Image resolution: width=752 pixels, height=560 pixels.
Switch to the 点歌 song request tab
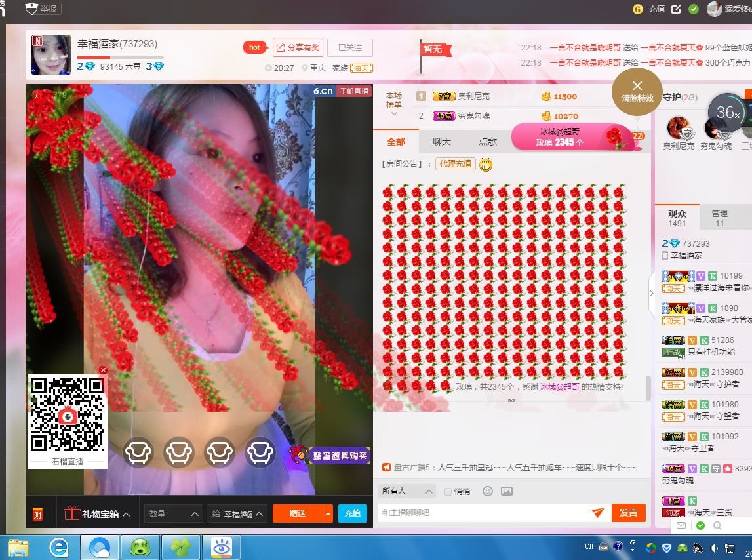click(487, 141)
